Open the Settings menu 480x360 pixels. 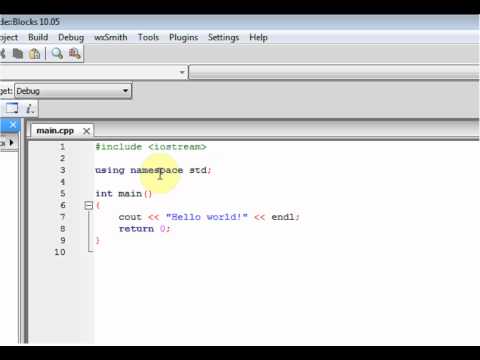pos(223,37)
